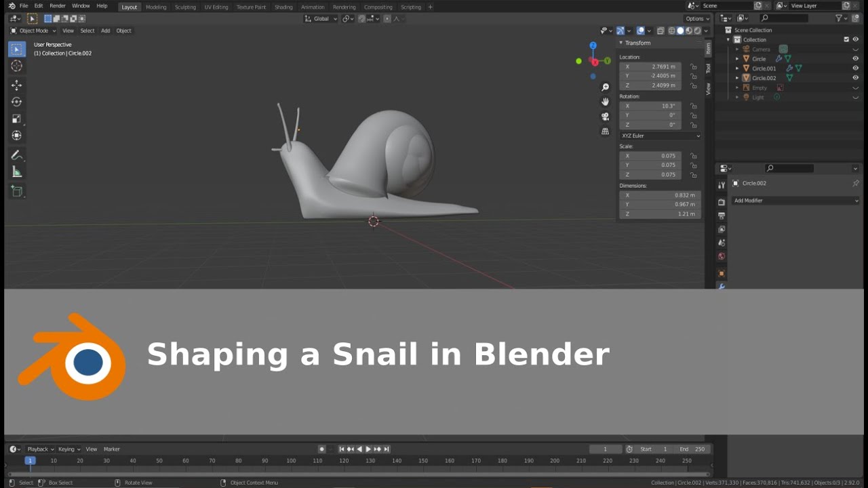Expand the Circle.001 tree item

pos(737,68)
